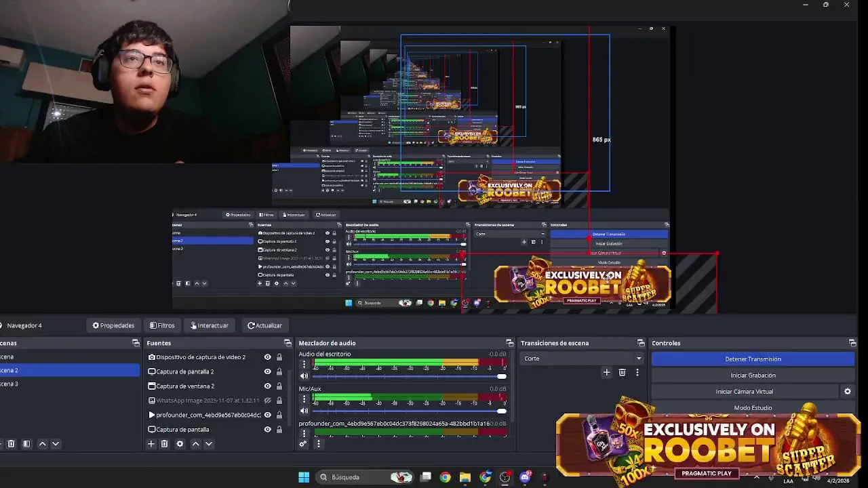Pop out the Fuentes dock panel
This screenshot has height=488, width=868.
pos(288,343)
